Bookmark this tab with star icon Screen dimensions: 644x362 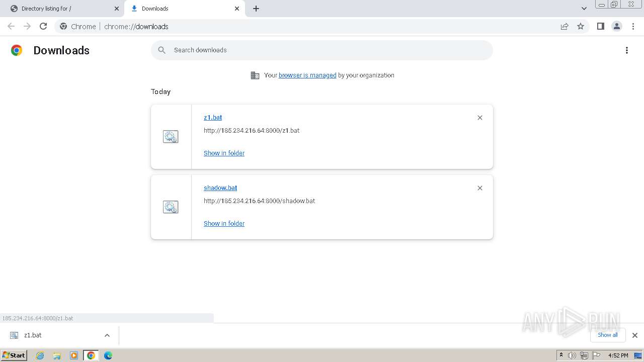pos(581,26)
